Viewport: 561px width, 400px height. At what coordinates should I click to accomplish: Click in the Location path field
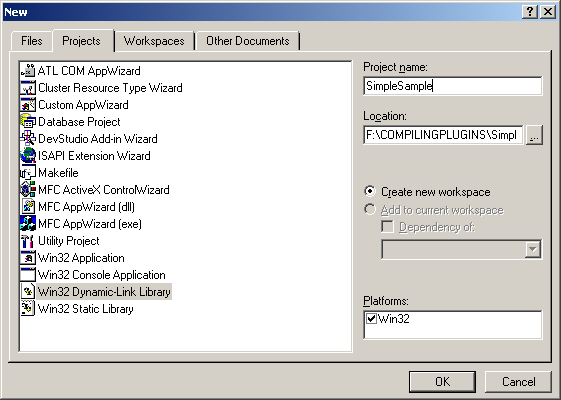(x=443, y=135)
